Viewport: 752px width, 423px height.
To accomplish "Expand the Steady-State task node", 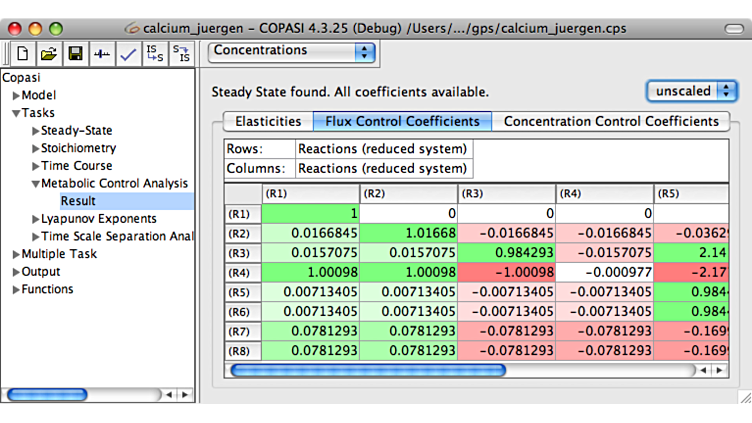I will pyautogui.click(x=36, y=131).
